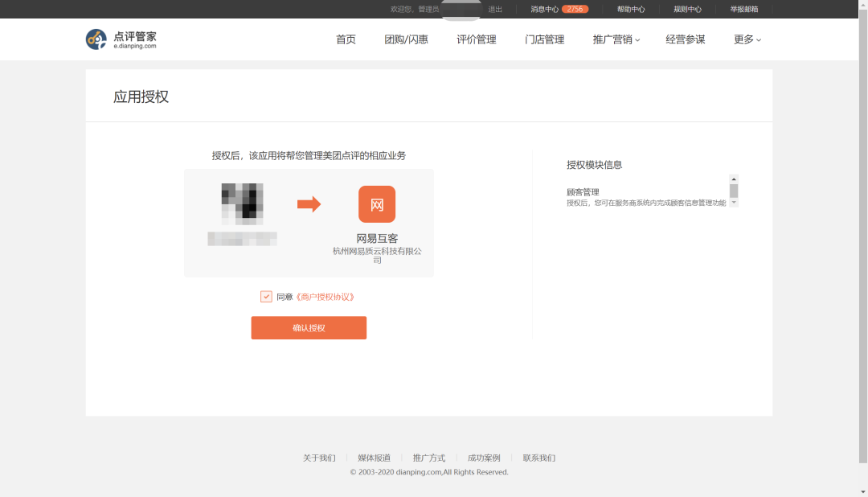Go to 门店管理 section

(x=545, y=39)
